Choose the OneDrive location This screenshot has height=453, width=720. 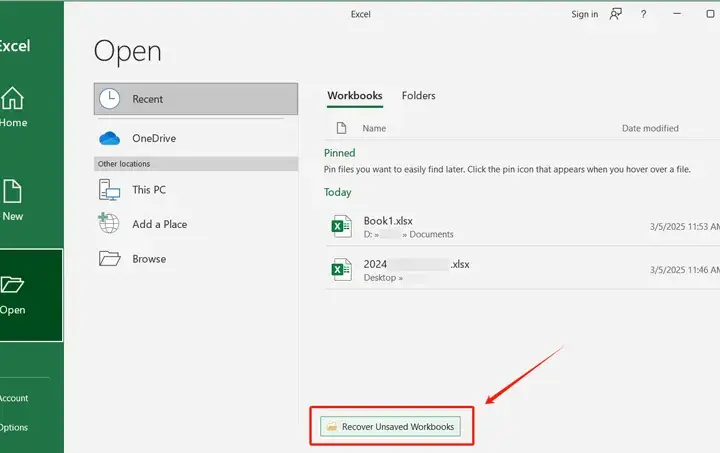pyautogui.click(x=196, y=138)
